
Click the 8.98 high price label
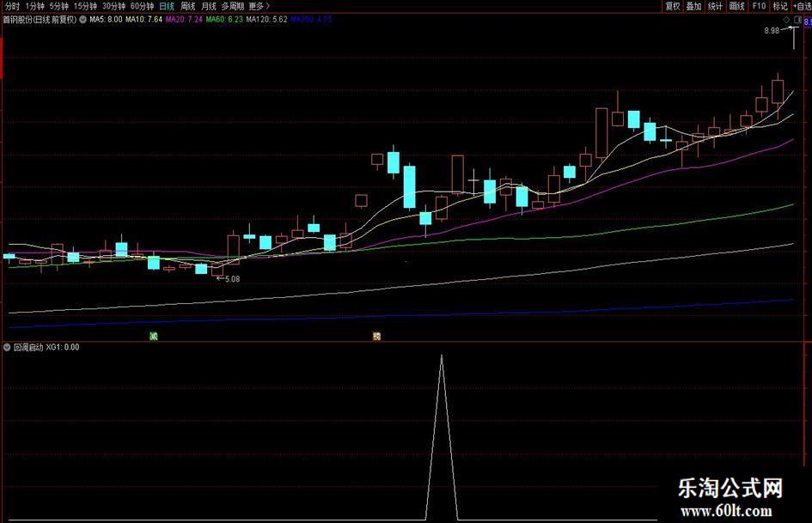[772, 31]
